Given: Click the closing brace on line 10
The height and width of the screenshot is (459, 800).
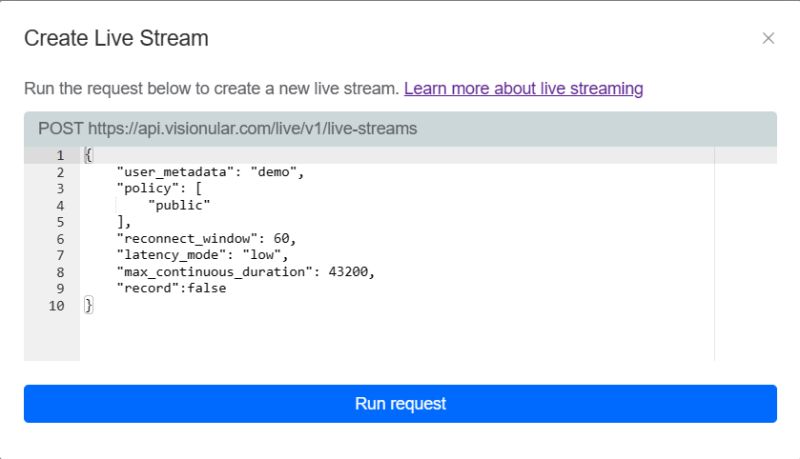Looking at the screenshot, I should (x=89, y=305).
